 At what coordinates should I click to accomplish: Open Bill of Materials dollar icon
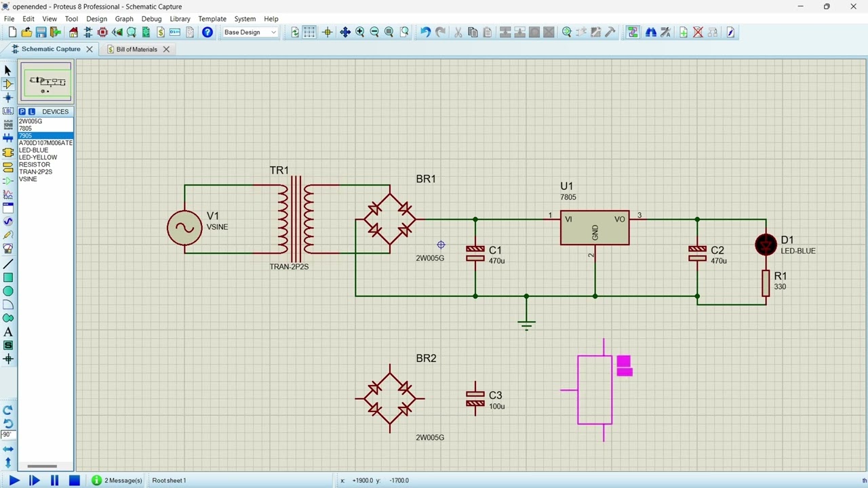[x=161, y=32]
